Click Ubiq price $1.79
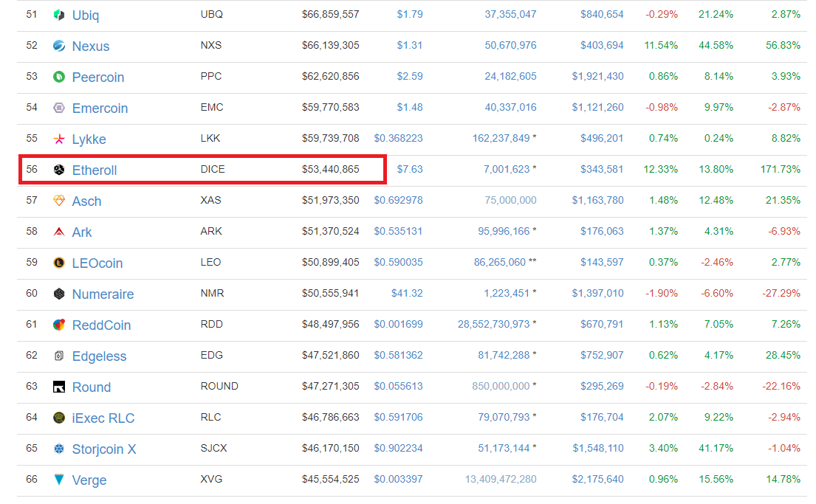 coord(410,14)
